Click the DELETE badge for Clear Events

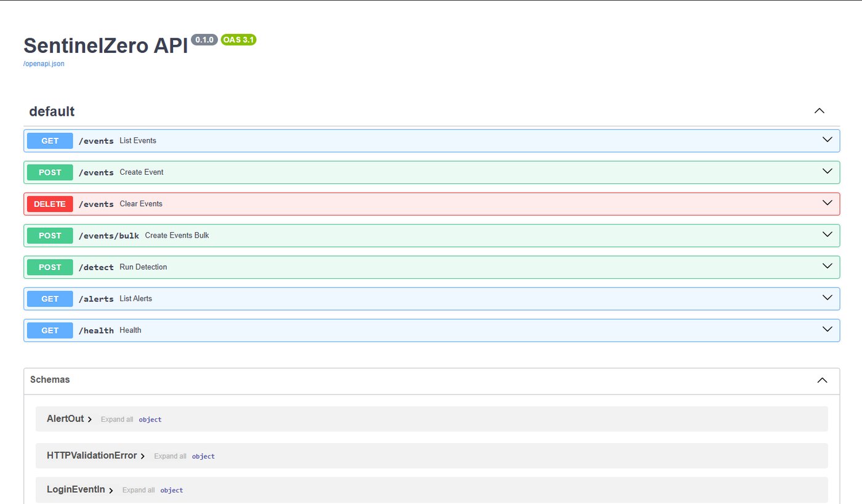50,204
